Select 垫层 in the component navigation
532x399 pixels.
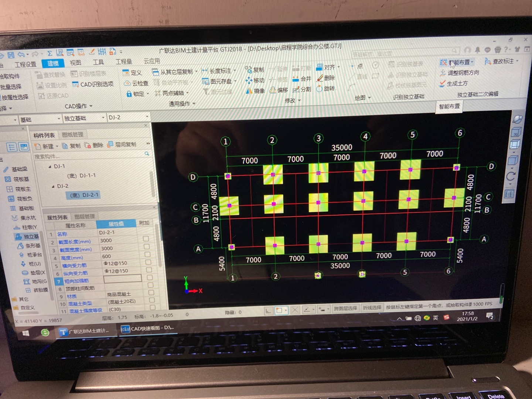click(x=34, y=273)
